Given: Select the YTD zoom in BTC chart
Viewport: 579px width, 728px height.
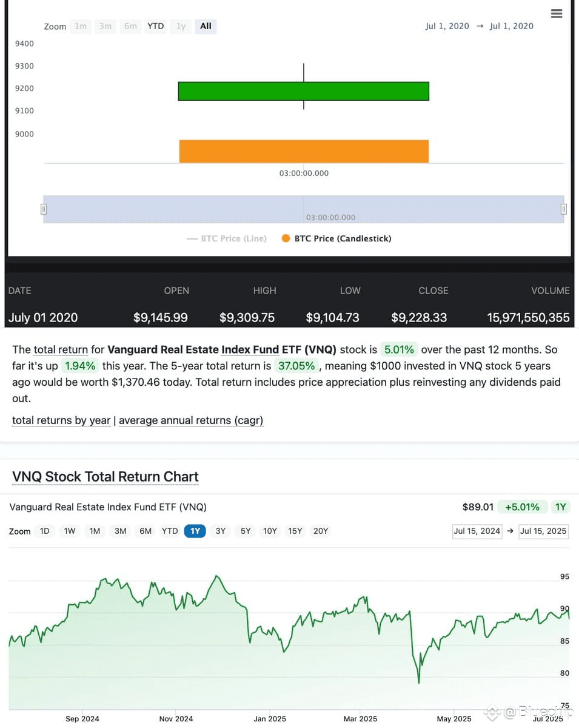Looking at the screenshot, I should pyautogui.click(x=156, y=26).
